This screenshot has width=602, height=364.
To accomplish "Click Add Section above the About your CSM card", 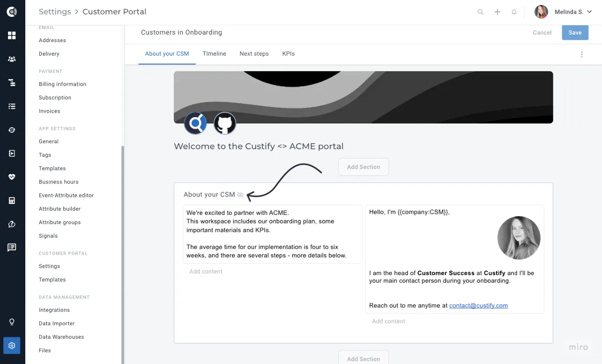I will click(364, 167).
